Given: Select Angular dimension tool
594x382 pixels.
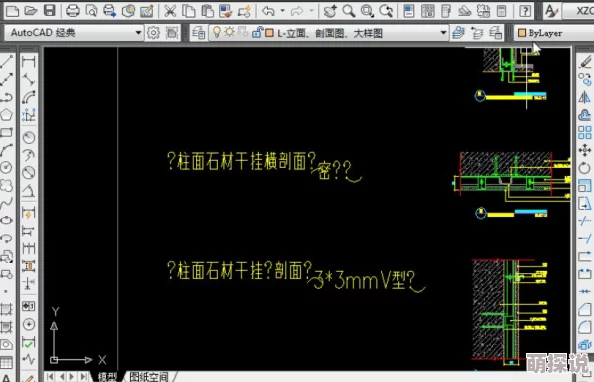Looking at the screenshot, I should point(29,191).
